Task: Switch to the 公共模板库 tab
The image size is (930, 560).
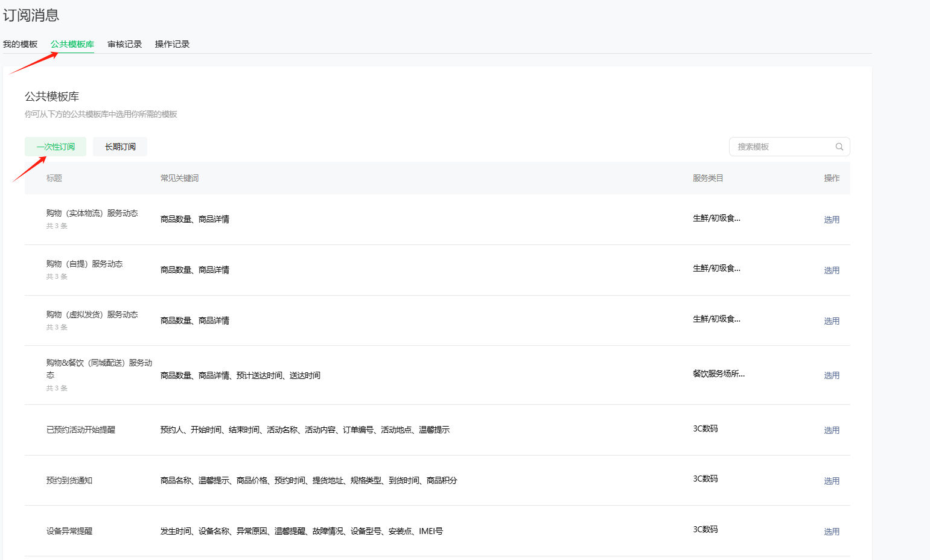Action: pos(72,44)
